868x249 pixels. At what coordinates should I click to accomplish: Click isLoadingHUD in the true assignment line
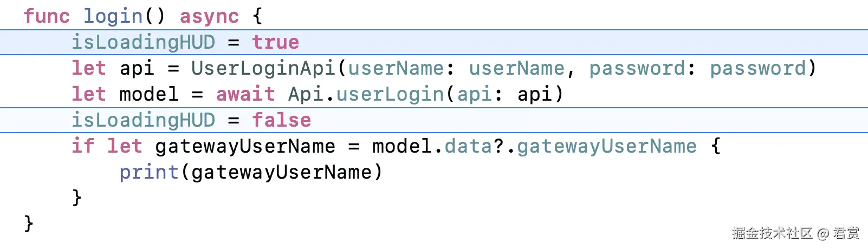(144, 42)
